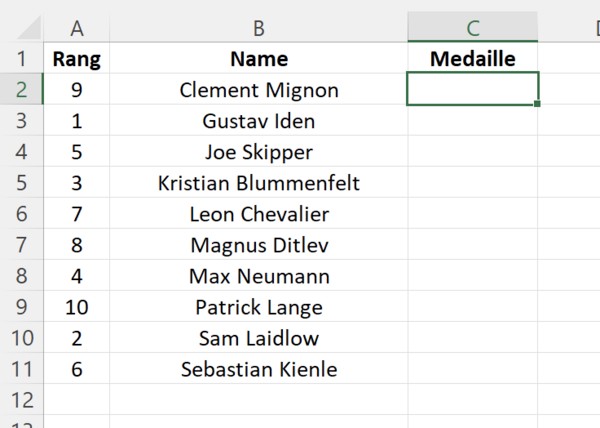Select column A header

click(x=77, y=27)
